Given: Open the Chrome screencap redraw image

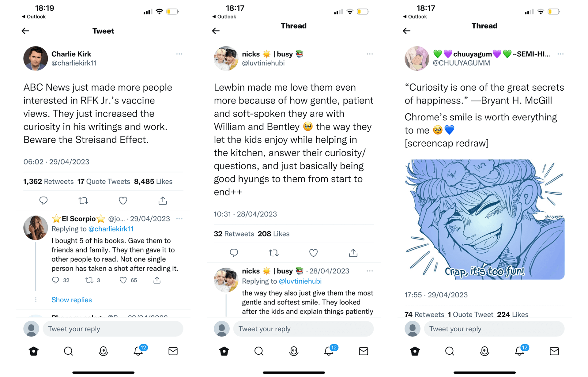Looking at the screenshot, I should click(484, 219).
